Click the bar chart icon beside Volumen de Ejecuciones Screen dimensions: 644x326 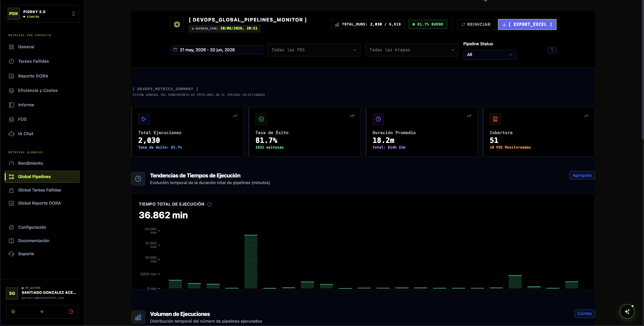point(138,317)
